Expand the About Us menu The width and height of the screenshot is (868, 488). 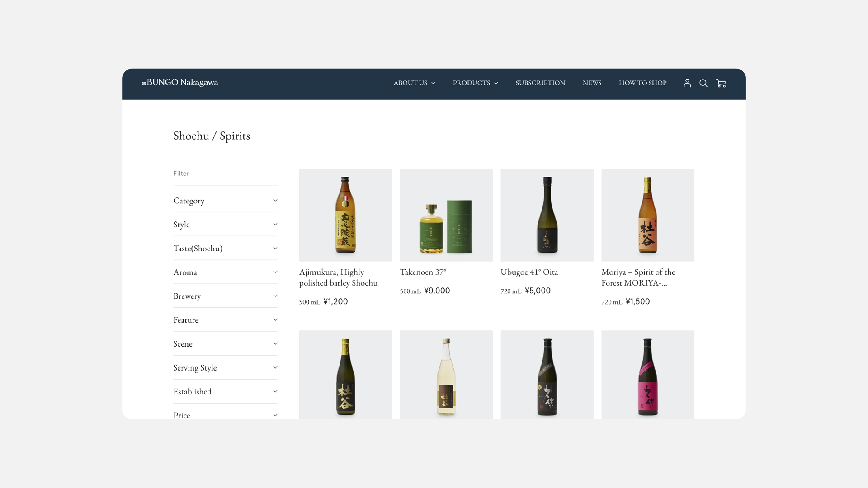tap(414, 83)
